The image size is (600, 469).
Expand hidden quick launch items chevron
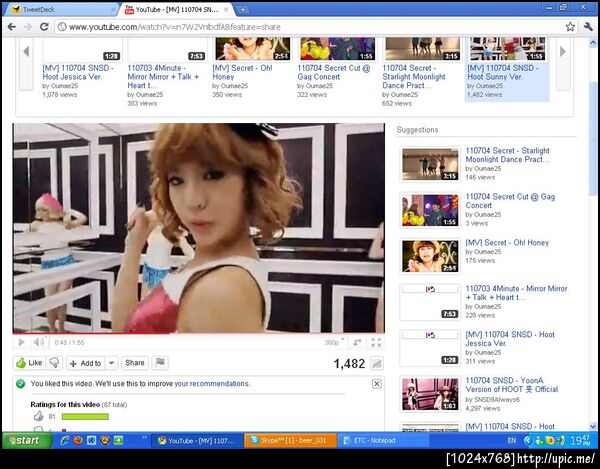point(145,437)
